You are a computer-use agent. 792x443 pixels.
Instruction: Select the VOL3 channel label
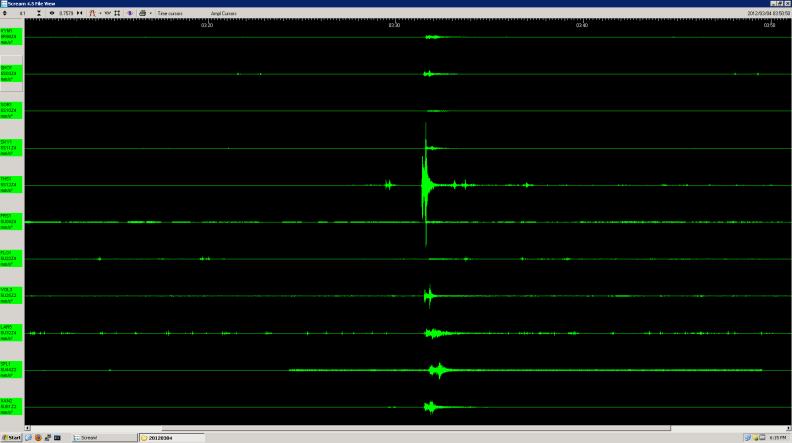point(11,296)
